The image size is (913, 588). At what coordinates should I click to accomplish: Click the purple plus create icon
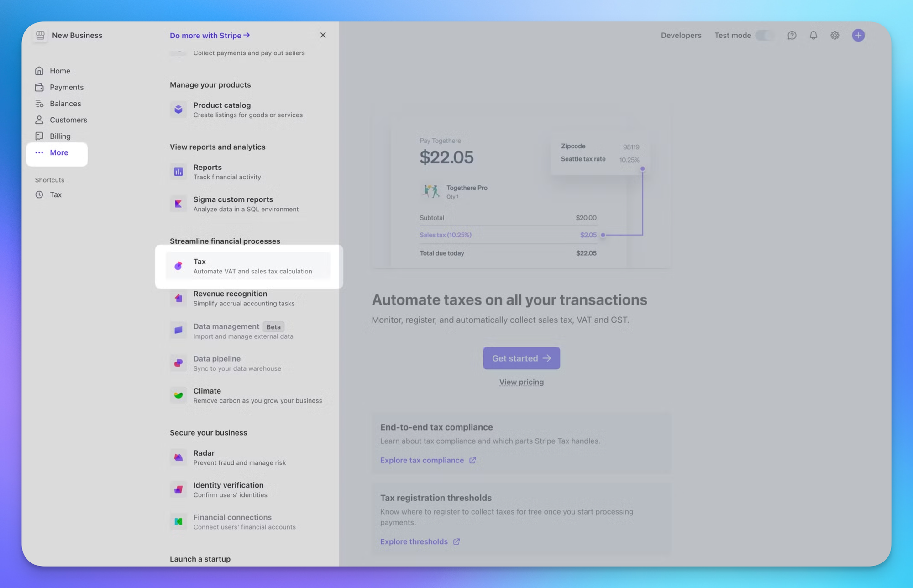(858, 35)
